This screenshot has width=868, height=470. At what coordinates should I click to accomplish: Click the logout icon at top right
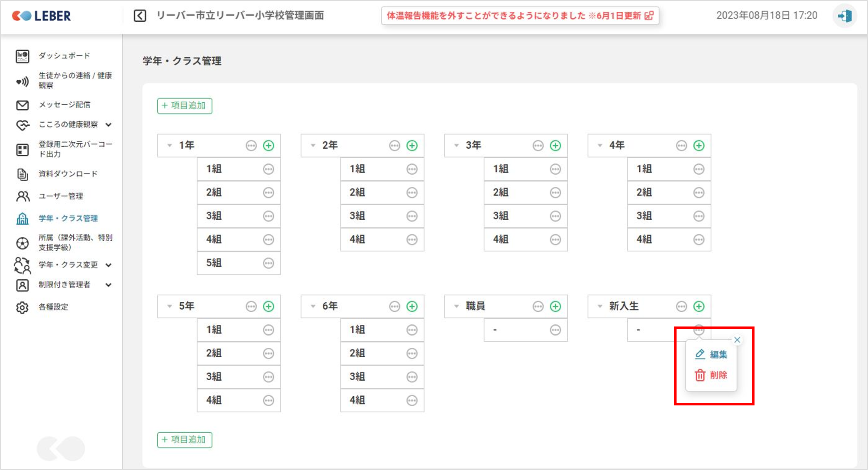point(844,16)
